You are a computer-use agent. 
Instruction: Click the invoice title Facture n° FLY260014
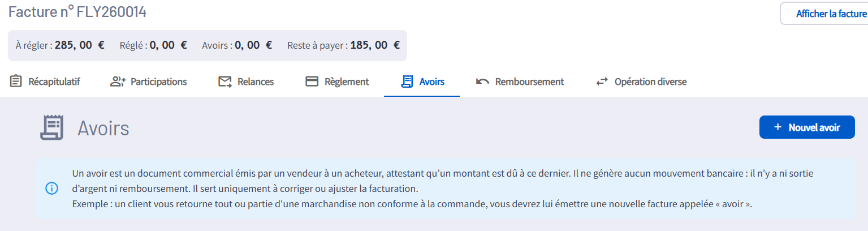coord(77,12)
